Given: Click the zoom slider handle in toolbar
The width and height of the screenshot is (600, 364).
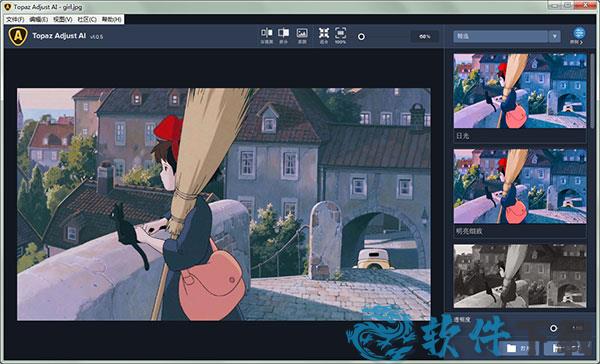Looking at the screenshot, I should coord(361,37).
